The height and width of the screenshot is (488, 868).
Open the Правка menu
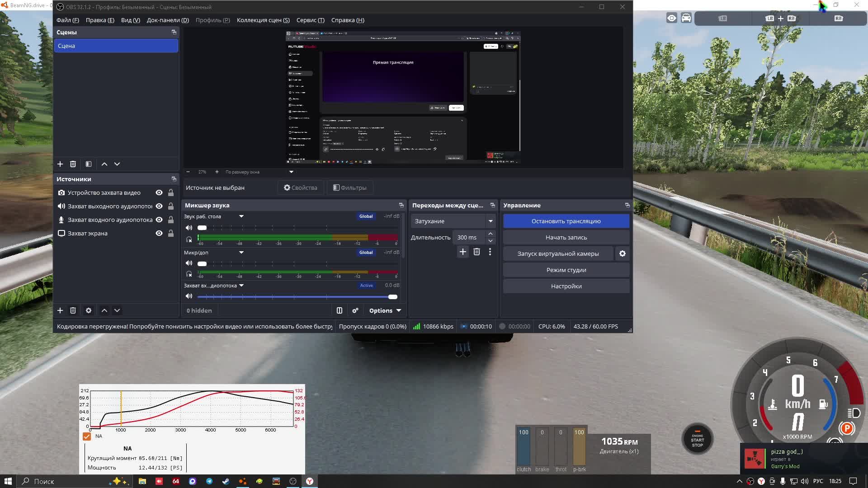coord(100,20)
